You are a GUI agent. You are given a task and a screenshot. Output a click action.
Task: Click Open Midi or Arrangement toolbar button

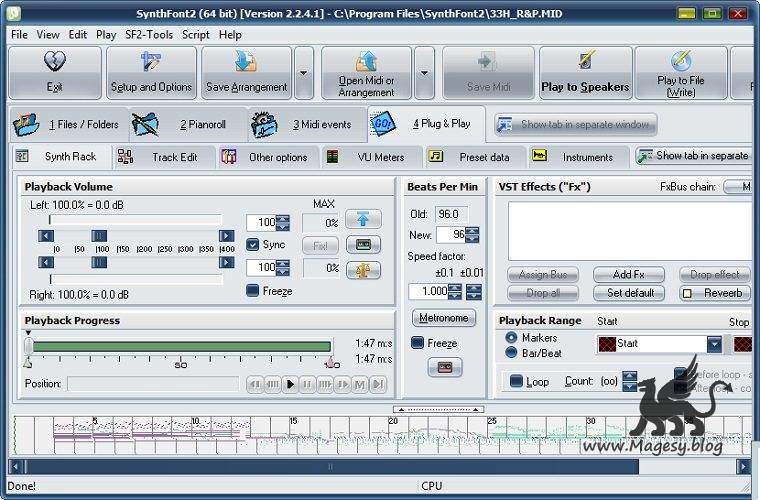tap(366, 73)
